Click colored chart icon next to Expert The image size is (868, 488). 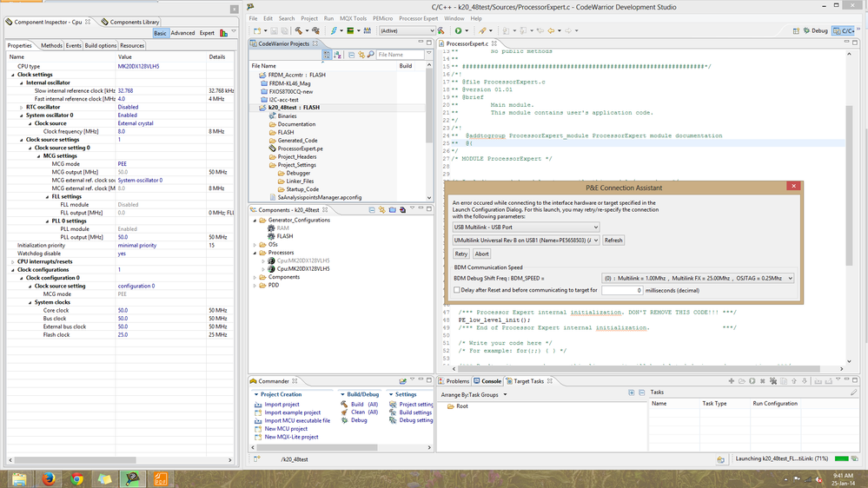(x=223, y=33)
